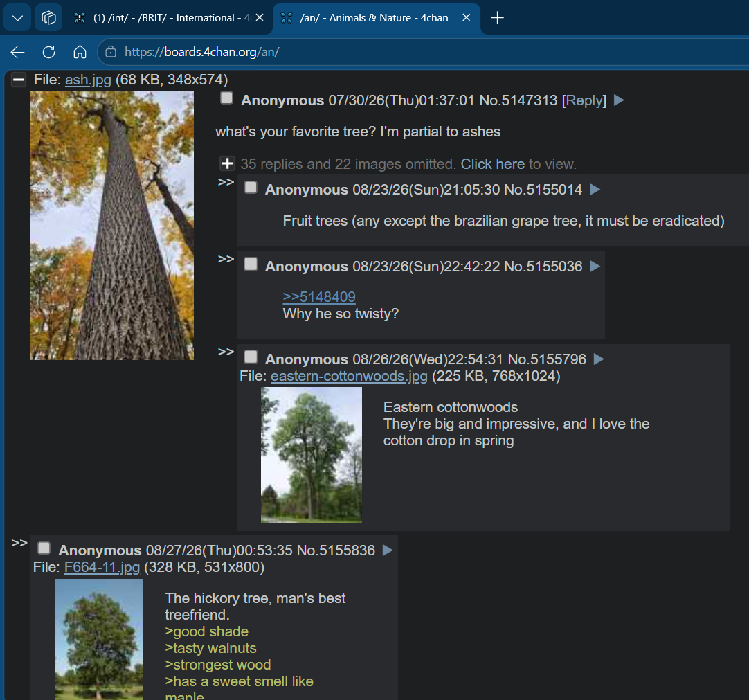View site information lock icon

click(x=110, y=52)
